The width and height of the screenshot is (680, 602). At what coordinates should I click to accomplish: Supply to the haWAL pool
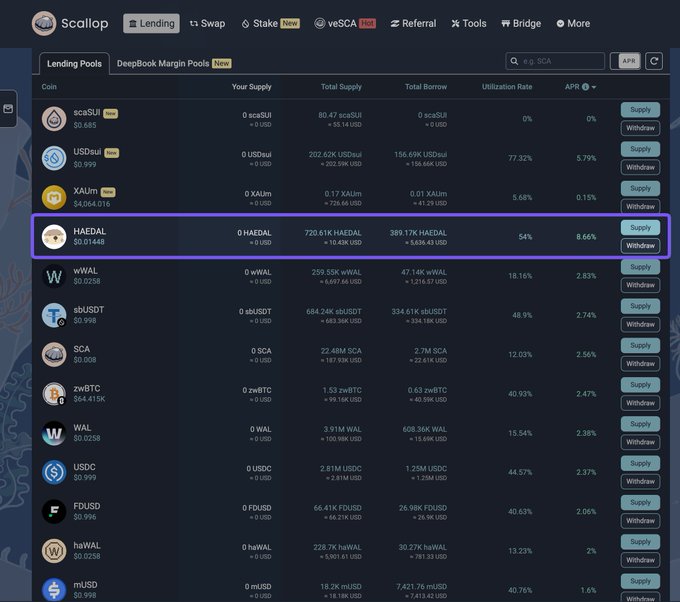point(640,542)
